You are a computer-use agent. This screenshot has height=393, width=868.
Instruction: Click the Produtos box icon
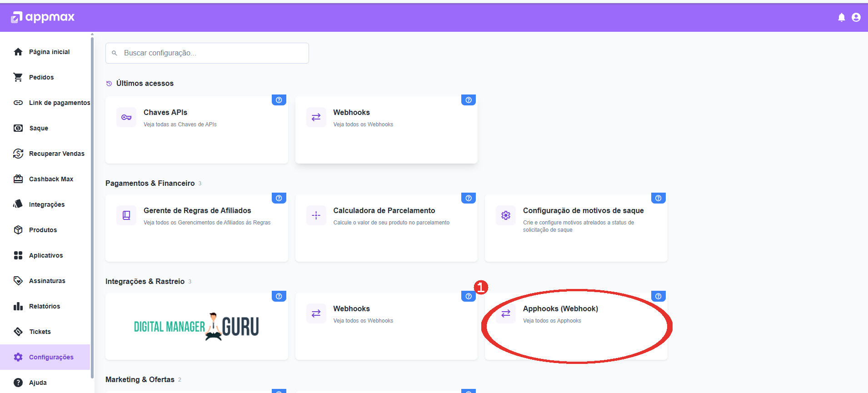click(x=18, y=230)
